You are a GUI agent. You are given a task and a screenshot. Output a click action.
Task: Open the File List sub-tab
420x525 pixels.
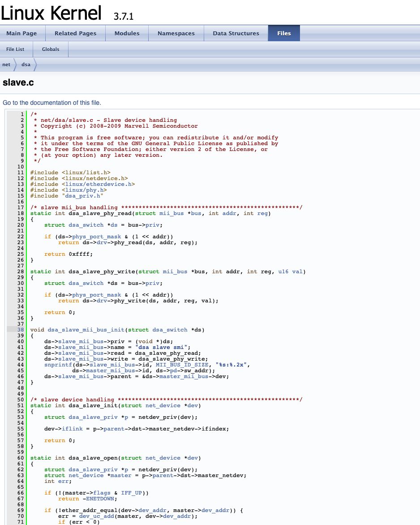pyautogui.click(x=15, y=49)
